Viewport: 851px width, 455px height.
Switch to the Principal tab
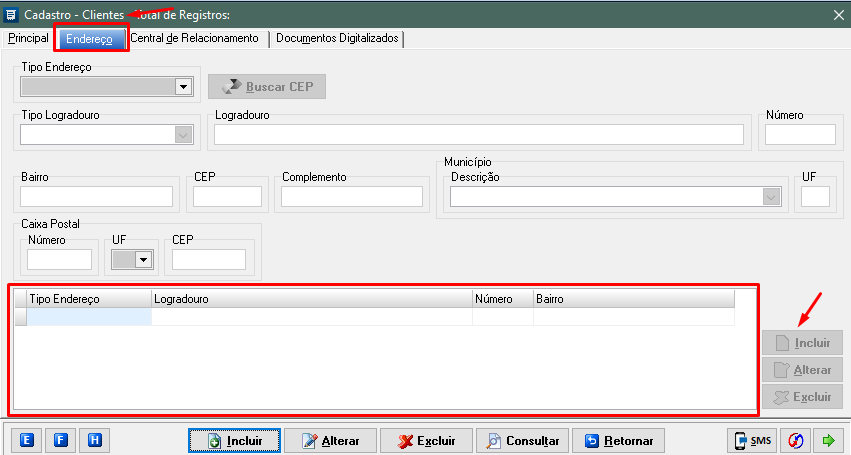tap(28, 38)
